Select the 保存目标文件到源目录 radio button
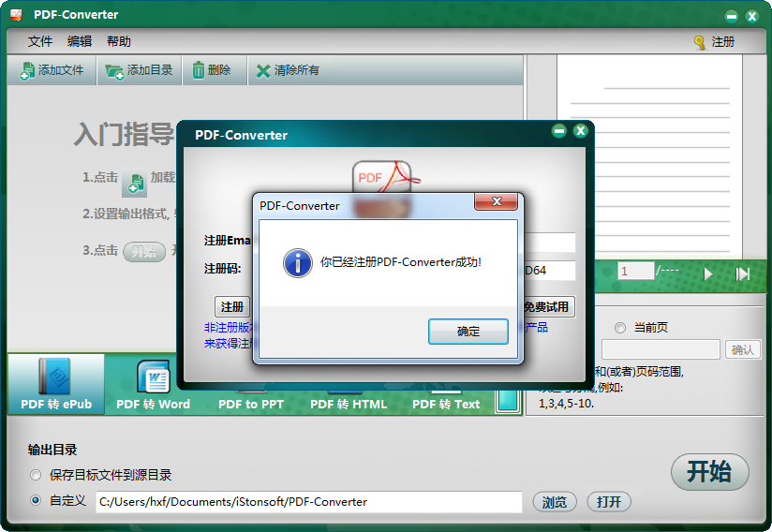Viewport: 772px width, 532px height. [36, 475]
